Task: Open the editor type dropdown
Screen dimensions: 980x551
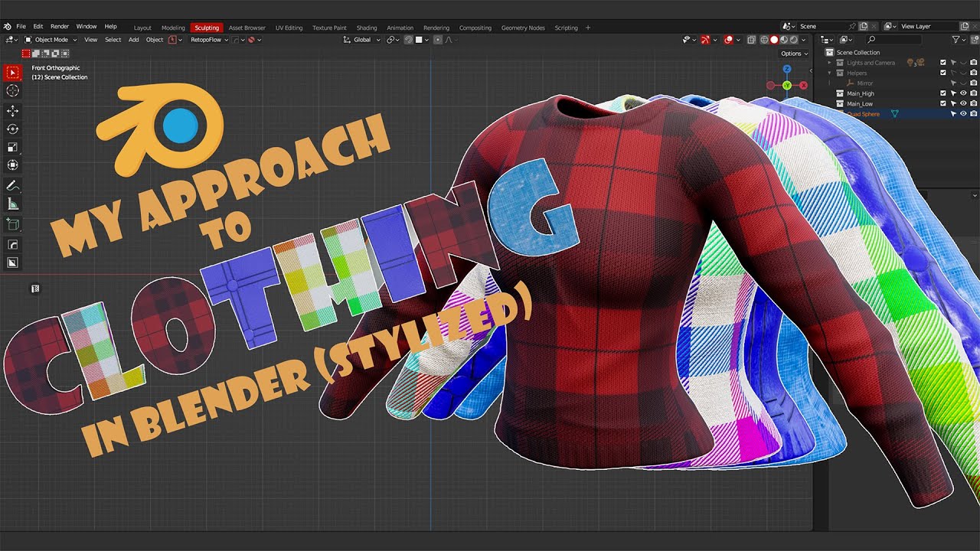Action: click(x=11, y=40)
